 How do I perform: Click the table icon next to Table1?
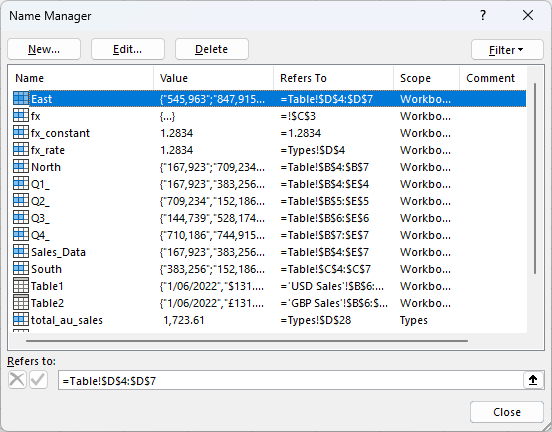click(20, 286)
